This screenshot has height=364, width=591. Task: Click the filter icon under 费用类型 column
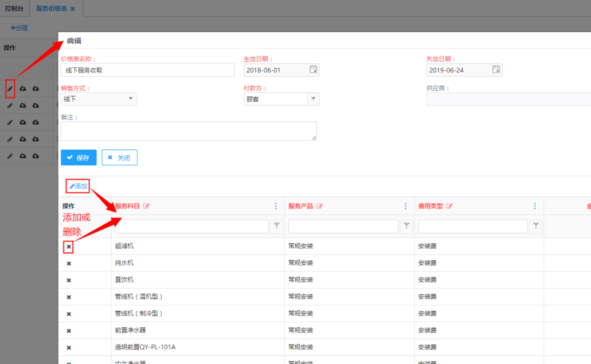(536, 226)
